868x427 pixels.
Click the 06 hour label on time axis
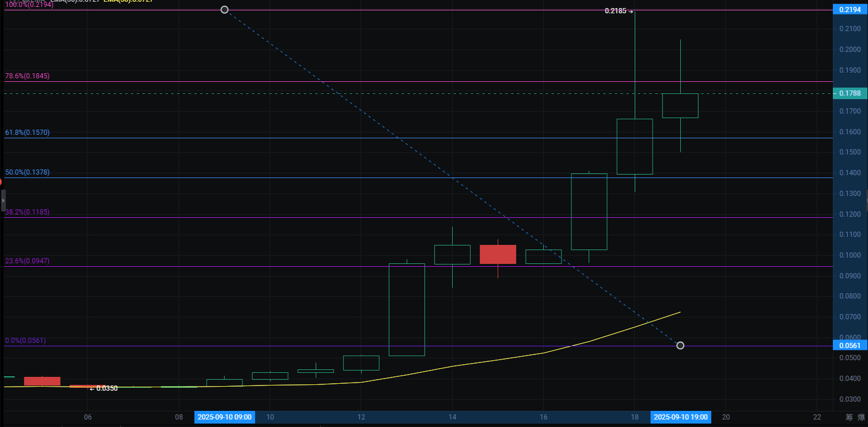coord(88,417)
